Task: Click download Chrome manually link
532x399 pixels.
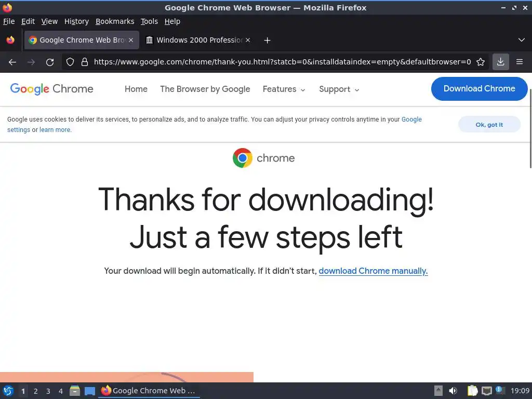Action: pyautogui.click(x=373, y=271)
